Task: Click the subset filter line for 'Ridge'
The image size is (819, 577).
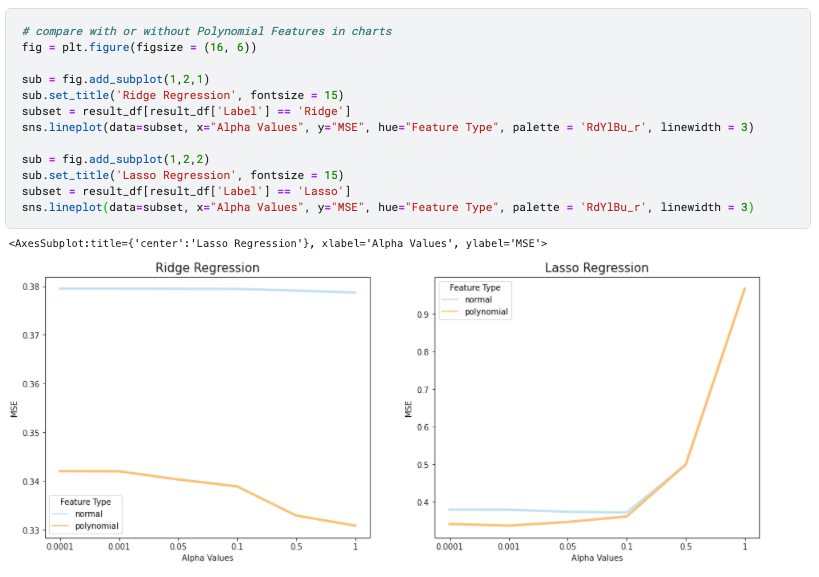Action: point(186,111)
